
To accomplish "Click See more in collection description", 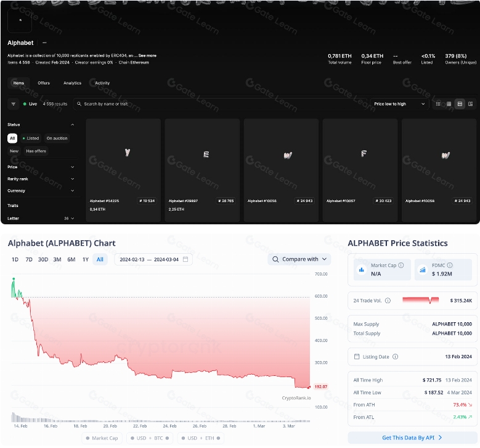I will pyautogui.click(x=147, y=55).
